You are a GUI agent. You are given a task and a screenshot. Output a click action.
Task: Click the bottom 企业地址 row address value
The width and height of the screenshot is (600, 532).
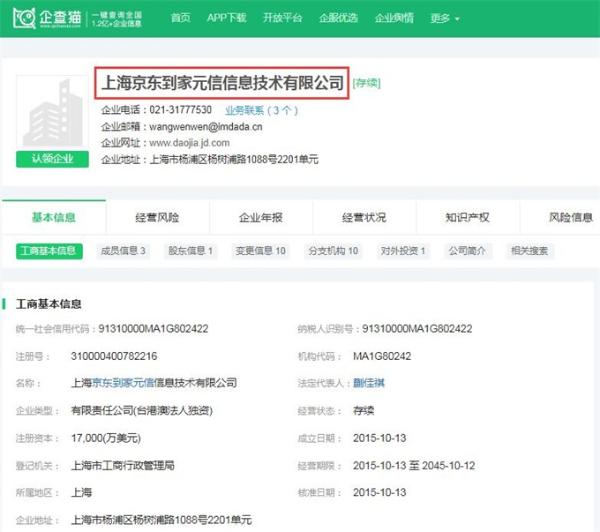tap(161, 520)
